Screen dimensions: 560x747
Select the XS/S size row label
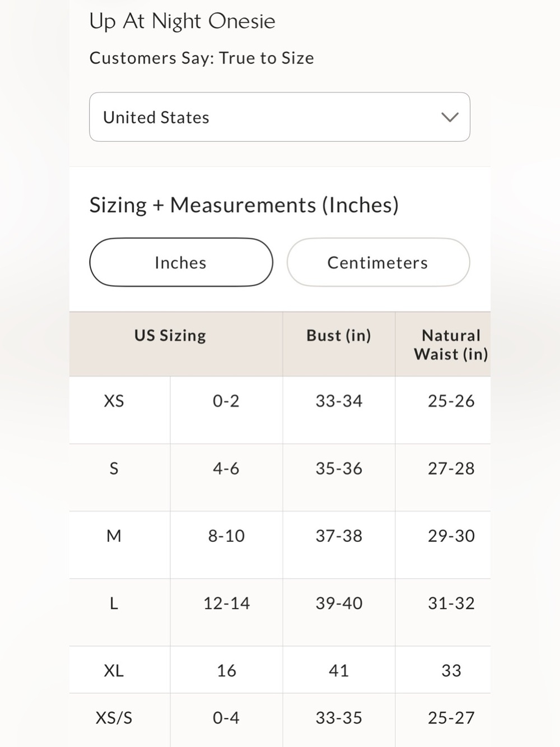[x=114, y=717]
